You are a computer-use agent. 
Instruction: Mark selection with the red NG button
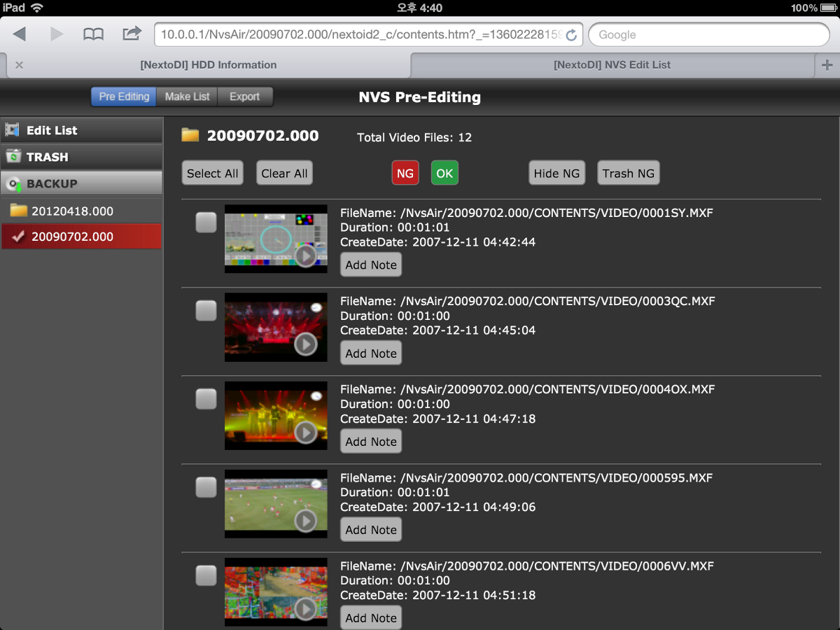click(x=405, y=174)
